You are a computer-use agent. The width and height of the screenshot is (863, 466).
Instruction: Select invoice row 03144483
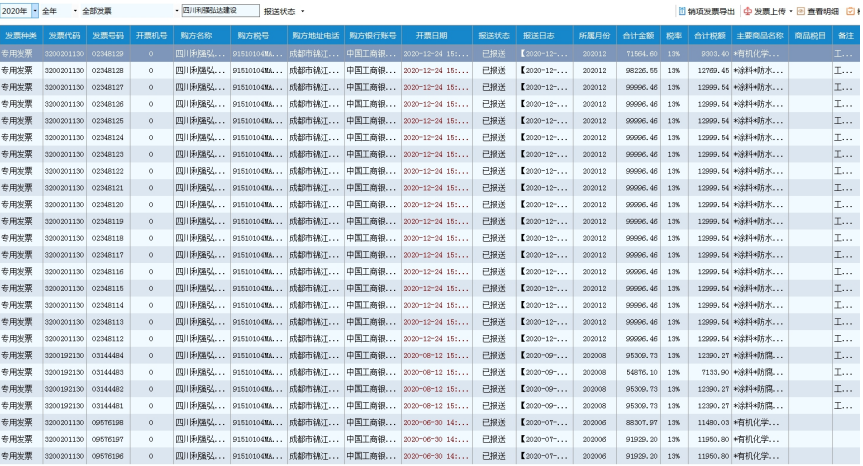108,372
